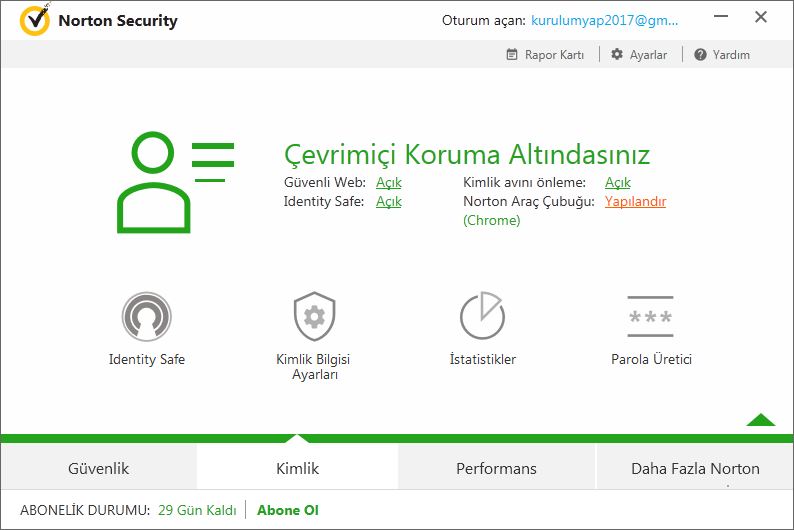Viewport: 794px width, 530px height.
Task: Toggle Identity Safe Açık status link
Action: click(388, 201)
